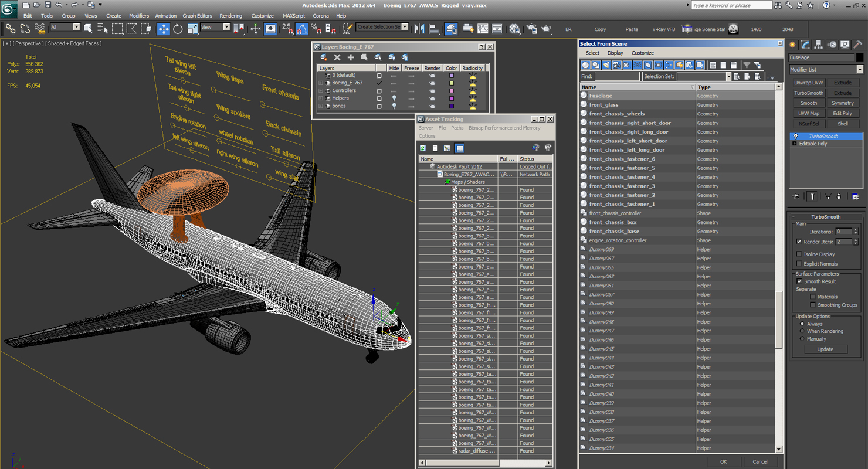Click the Symmetry modifier button

(x=843, y=103)
